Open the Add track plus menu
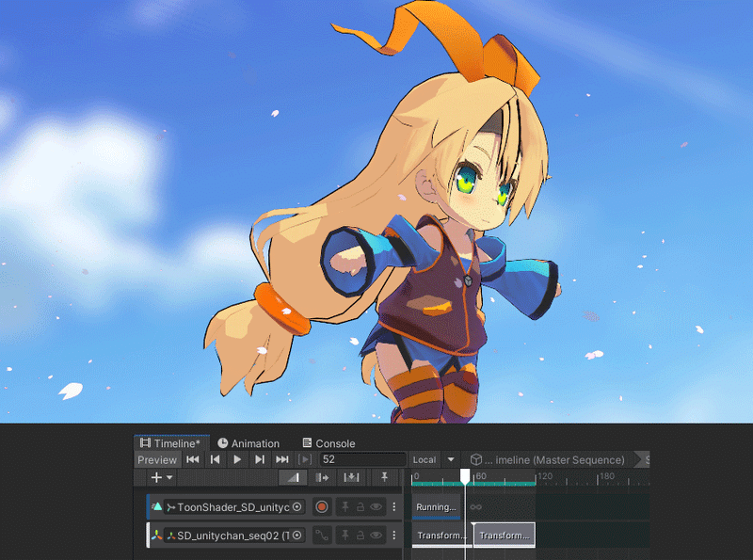Viewport: 753px width, 560px height. (161, 477)
